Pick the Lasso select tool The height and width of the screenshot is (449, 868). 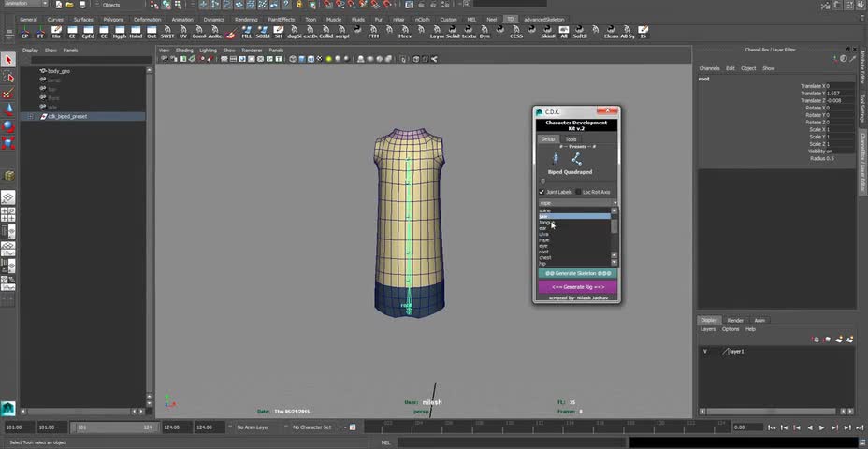pyautogui.click(x=8, y=77)
